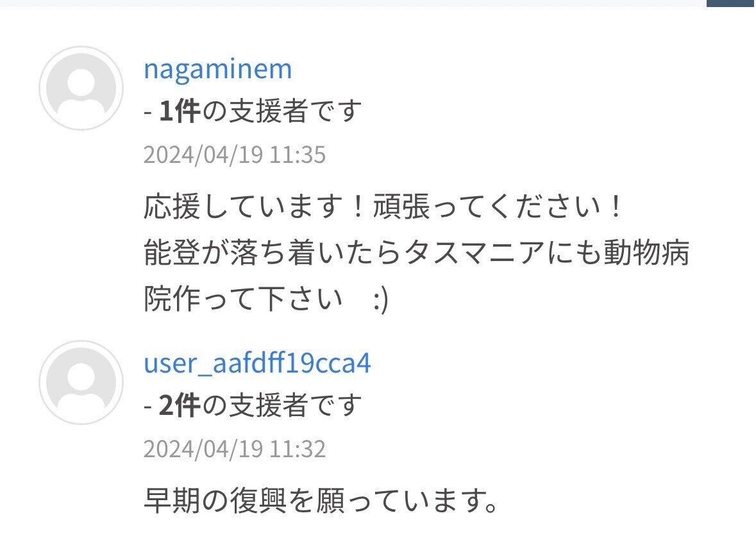
Task: Click the word 能登 in nagaminem's comment
Action: [x=172, y=253]
